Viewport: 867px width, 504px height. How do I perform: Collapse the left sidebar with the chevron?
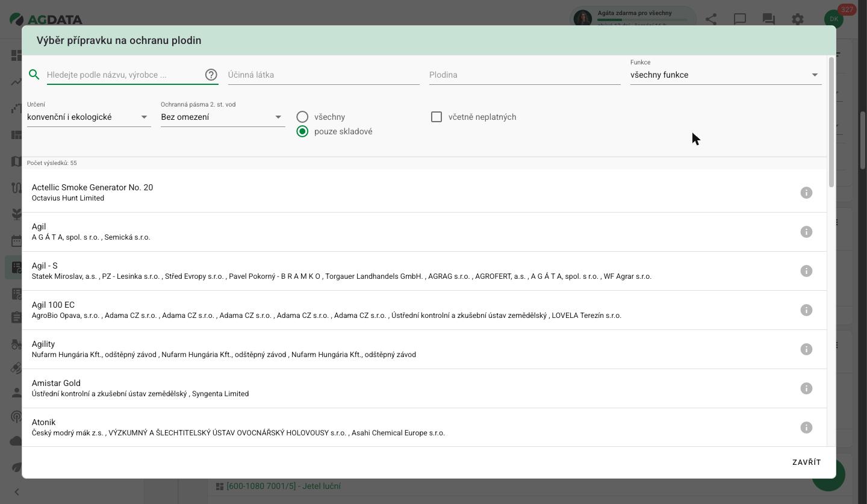pos(16,492)
